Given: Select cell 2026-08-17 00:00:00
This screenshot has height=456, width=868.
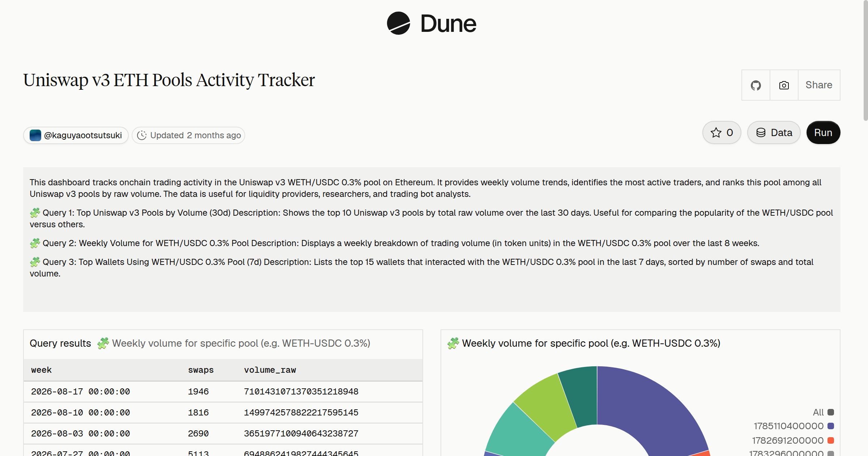Looking at the screenshot, I should point(80,392).
